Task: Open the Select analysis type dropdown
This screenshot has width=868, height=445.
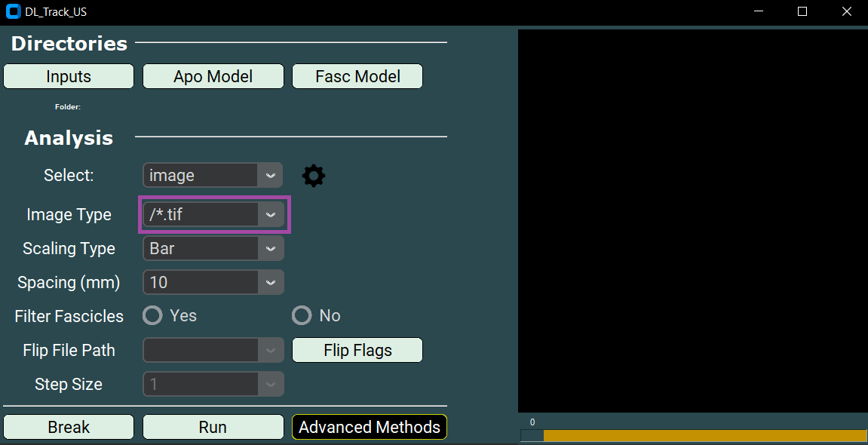Action: [213, 176]
